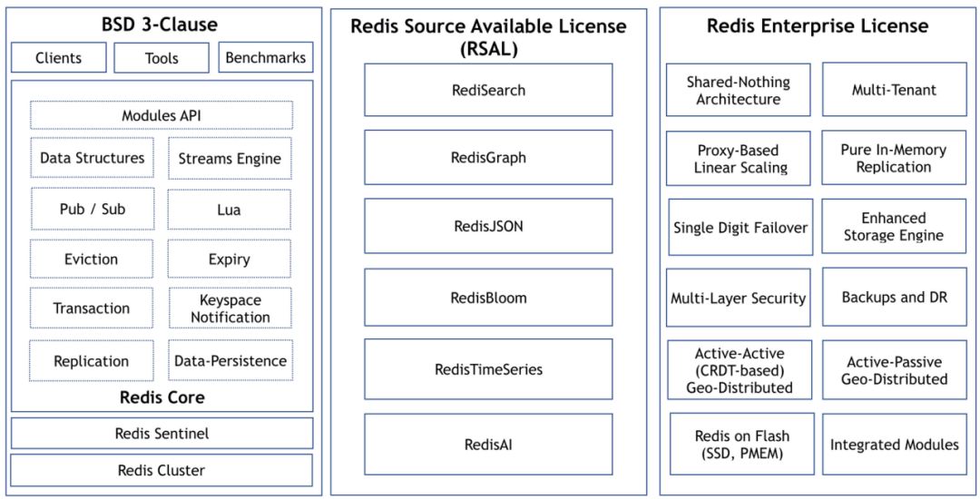Click the Replication box
The image size is (980, 499).
tap(92, 360)
